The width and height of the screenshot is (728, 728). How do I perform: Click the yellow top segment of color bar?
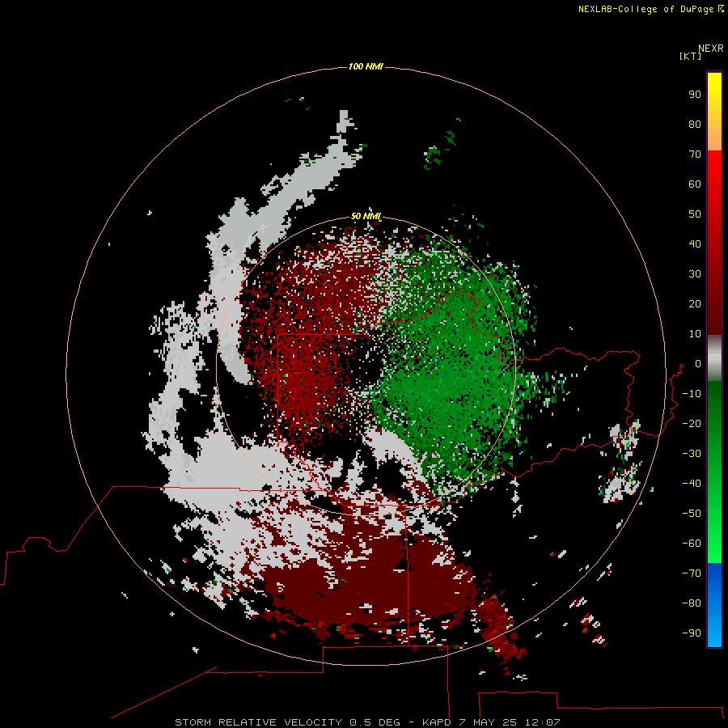pyautogui.click(x=714, y=112)
